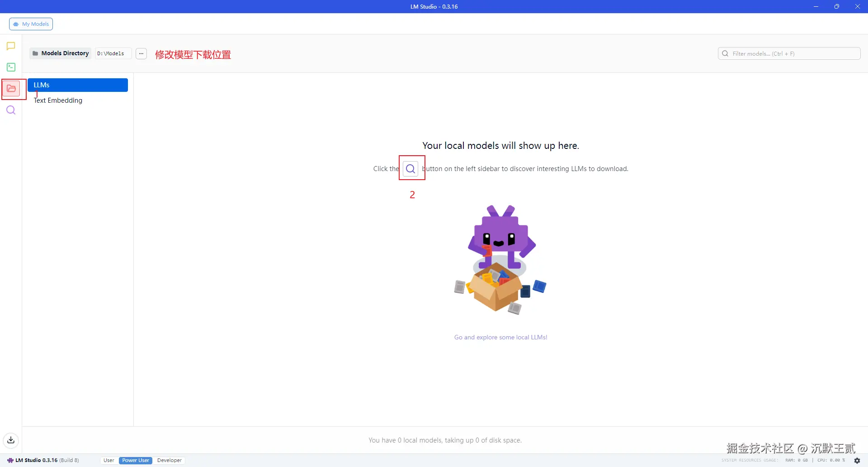Switch to User mode
Image resolution: width=868 pixels, height=467 pixels.
109,460
